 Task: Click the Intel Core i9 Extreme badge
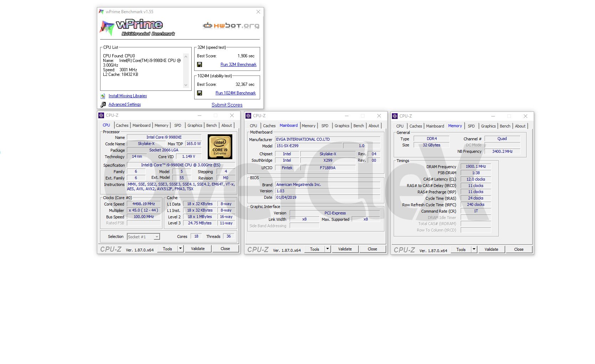click(x=220, y=146)
